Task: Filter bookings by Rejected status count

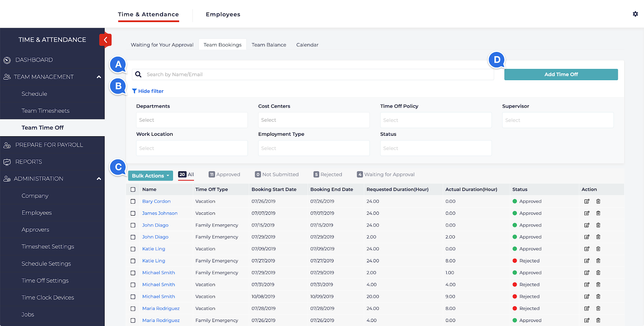Action: click(328, 174)
